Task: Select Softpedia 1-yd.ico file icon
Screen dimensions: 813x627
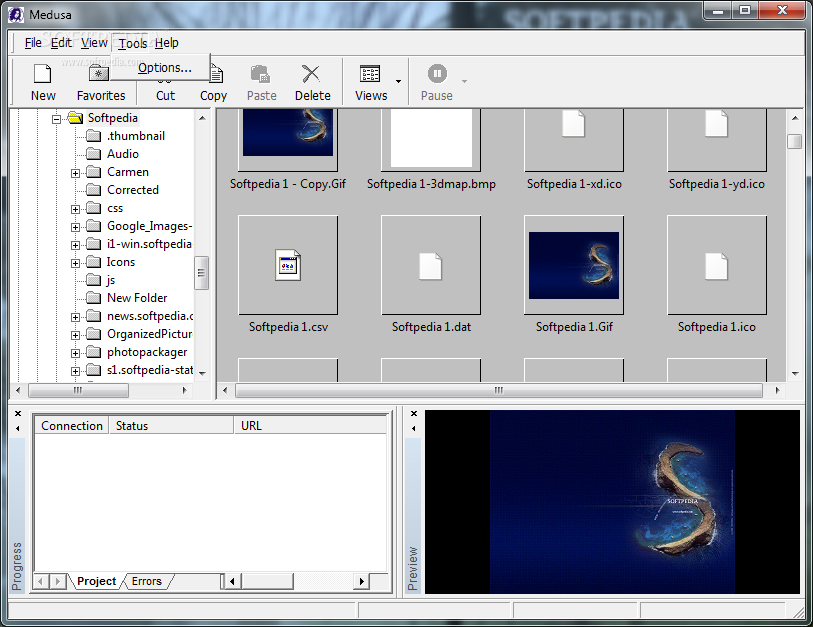Action: coord(716,124)
